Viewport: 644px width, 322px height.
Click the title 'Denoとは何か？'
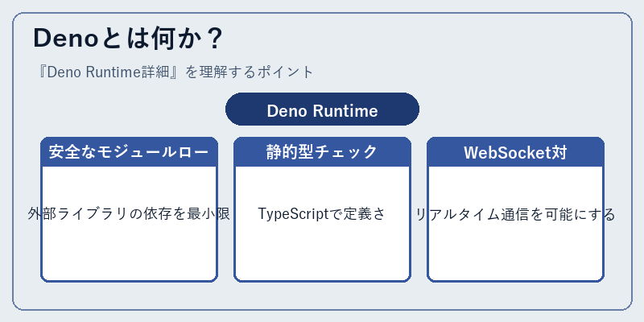[128, 39]
